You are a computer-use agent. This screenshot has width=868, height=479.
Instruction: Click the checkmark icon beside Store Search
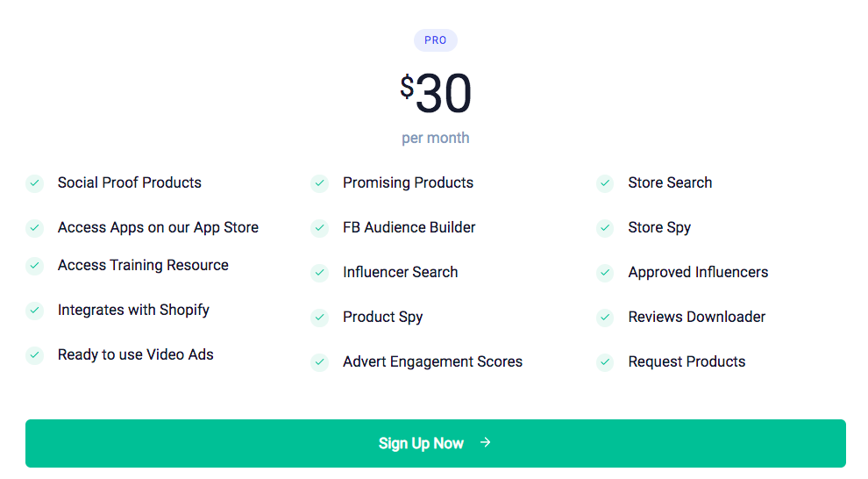point(605,183)
